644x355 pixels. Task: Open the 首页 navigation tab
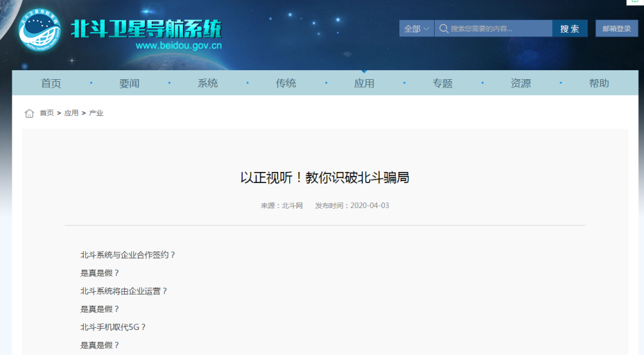click(51, 83)
